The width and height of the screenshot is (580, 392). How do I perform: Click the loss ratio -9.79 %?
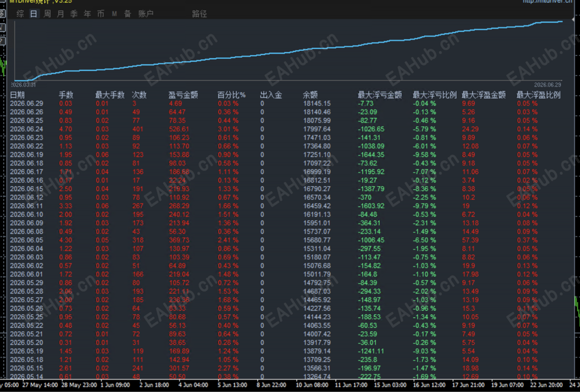click(424, 206)
